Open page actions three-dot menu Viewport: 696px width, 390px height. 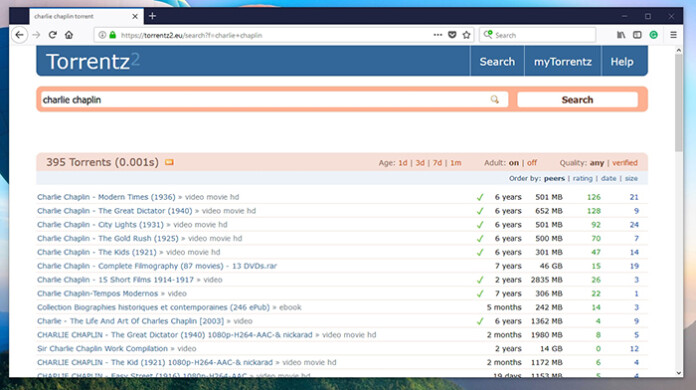(x=438, y=35)
